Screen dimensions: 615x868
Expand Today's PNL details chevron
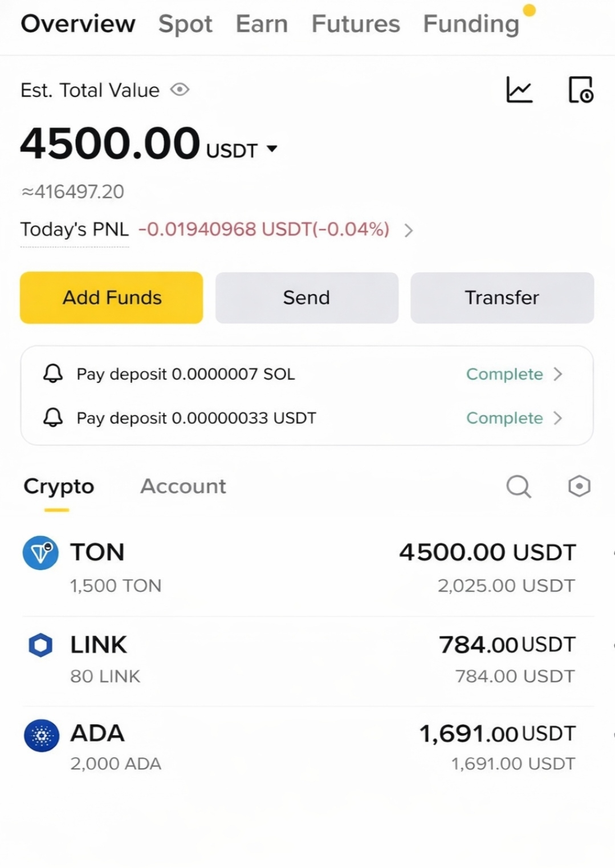[408, 230]
